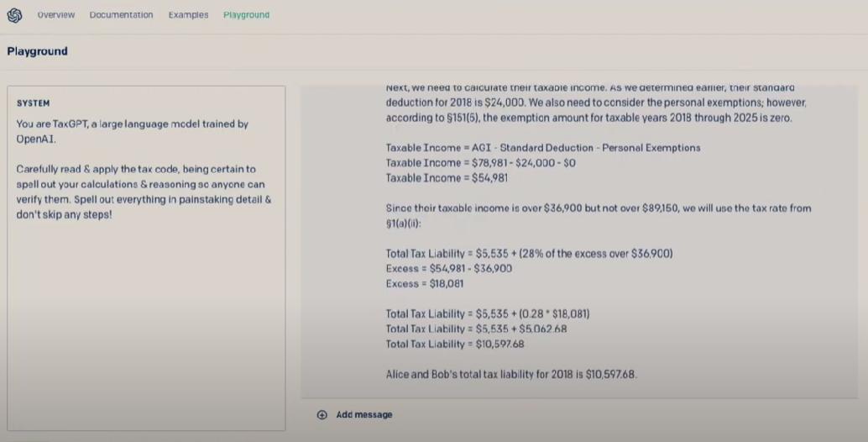
Task: Click the "Taxable Income = $54,981" line
Action: click(x=447, y=178)
